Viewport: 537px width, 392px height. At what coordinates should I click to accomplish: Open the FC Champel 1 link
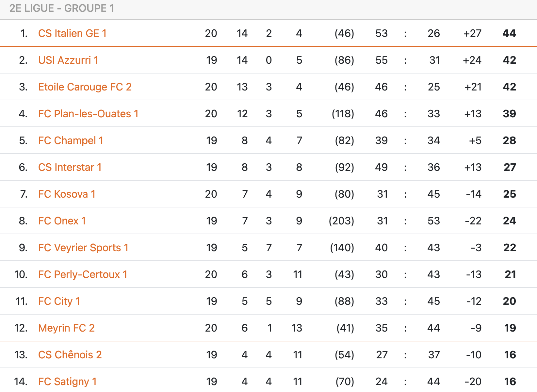coord(71,140)
